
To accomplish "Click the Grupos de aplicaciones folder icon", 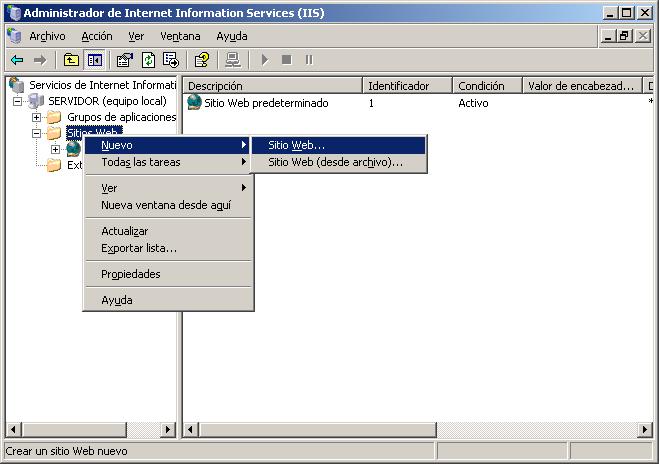I will 54,117.
